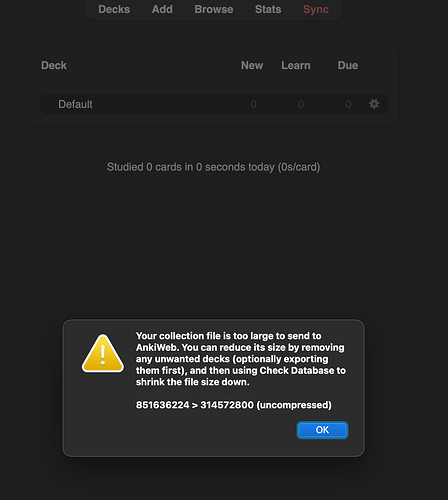The image size is (448, 500).
Task: Click the Due column header
Action: coord(348,65)
